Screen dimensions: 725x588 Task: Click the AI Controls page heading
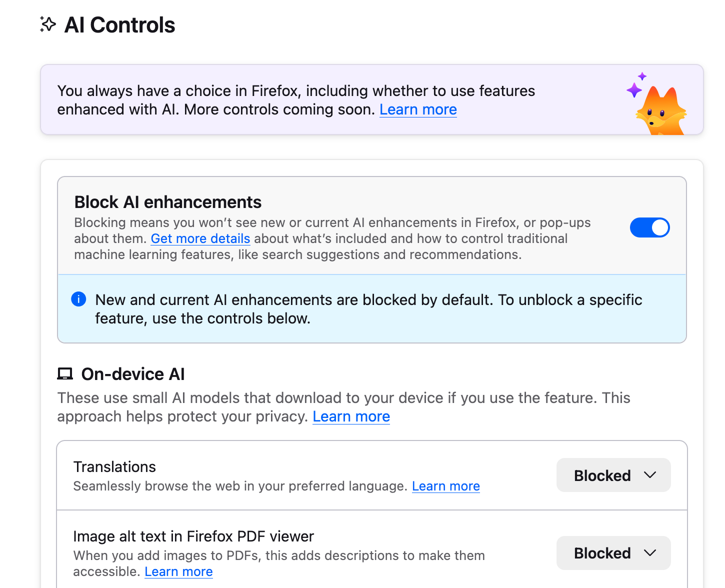click(x=120, y=25)
